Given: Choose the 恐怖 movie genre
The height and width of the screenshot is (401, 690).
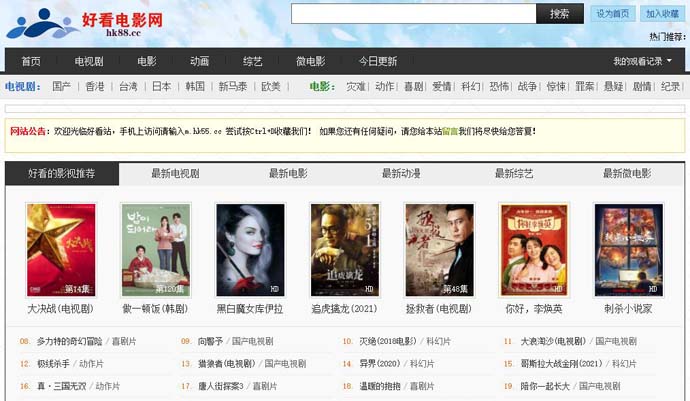Looking at the screenshot, I should pyautogui.click(x=499, y=86).
